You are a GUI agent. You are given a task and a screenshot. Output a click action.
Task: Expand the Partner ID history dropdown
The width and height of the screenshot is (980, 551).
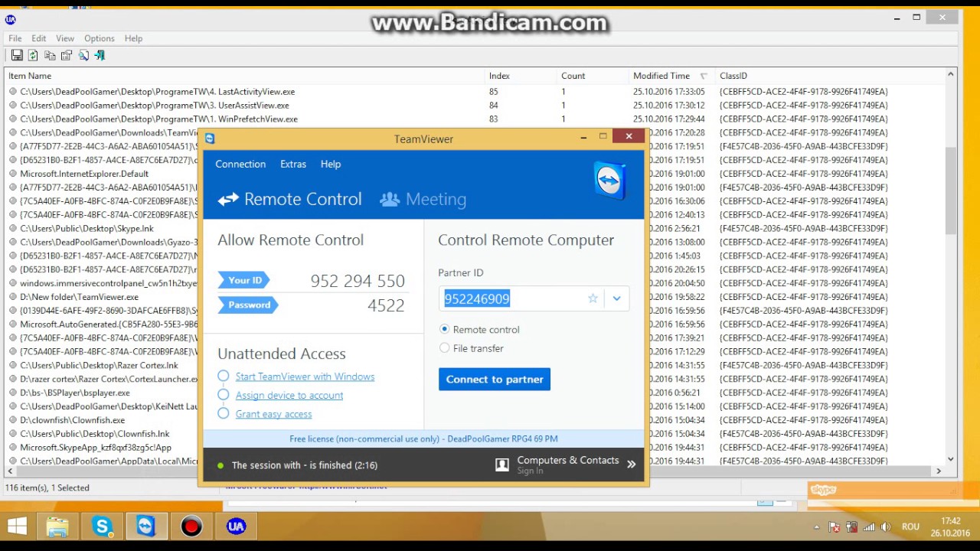point(616,298)
